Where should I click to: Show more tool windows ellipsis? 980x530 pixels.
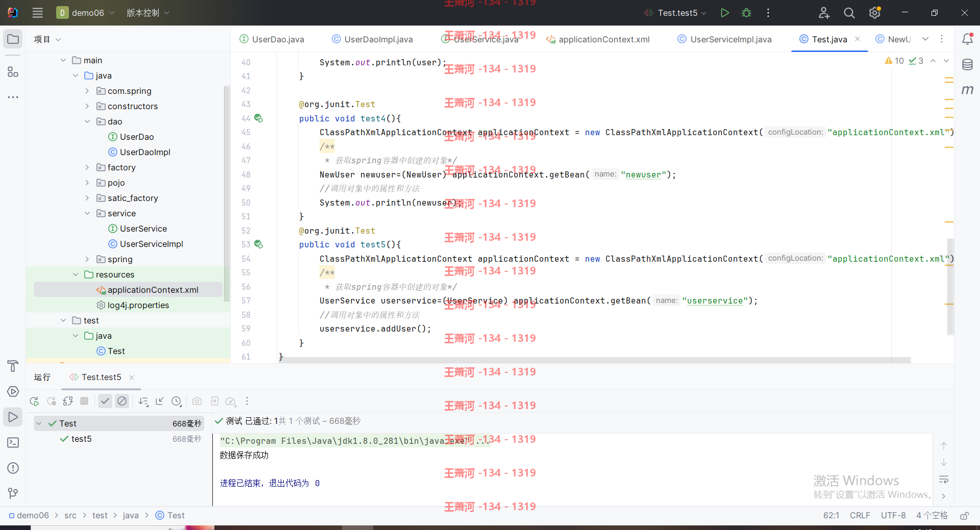13,97
